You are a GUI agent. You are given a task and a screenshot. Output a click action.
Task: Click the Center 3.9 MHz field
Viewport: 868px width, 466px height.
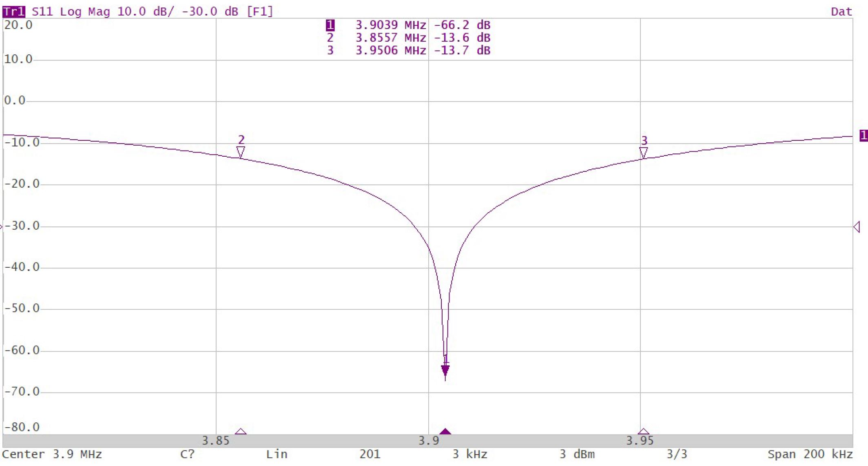click(52, 455)
